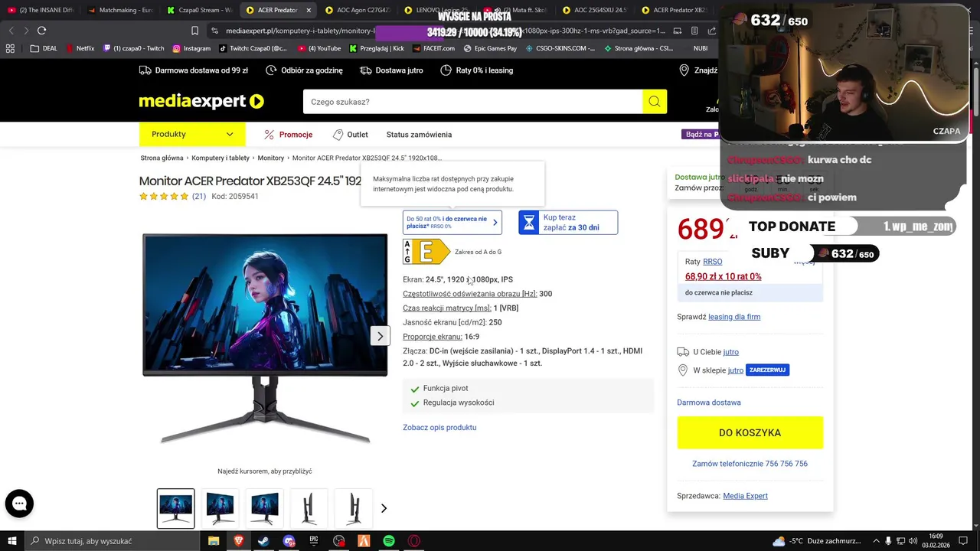This screenshot has width=980, height=551.
Task: Advance the thumbnail strip with chevron
Action: [384, 508]
